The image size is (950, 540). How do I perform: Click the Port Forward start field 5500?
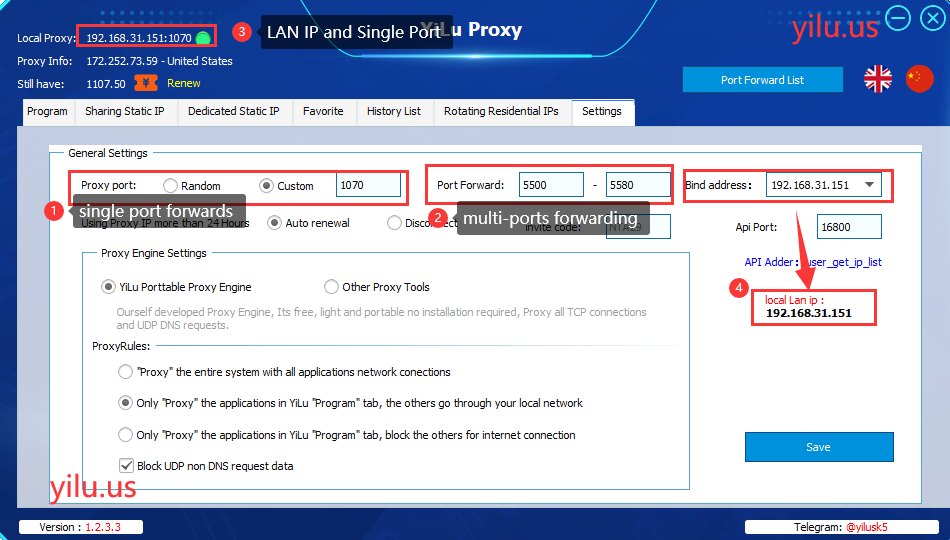point(551,185)
